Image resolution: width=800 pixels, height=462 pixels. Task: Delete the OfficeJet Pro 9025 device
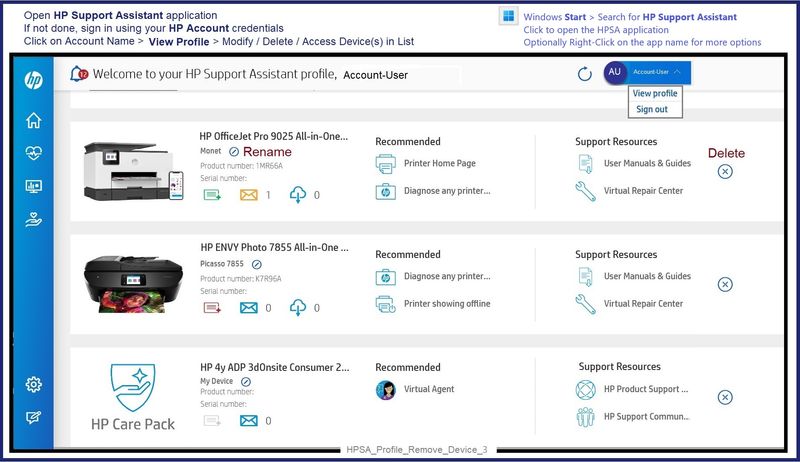[x=725, y=171]
